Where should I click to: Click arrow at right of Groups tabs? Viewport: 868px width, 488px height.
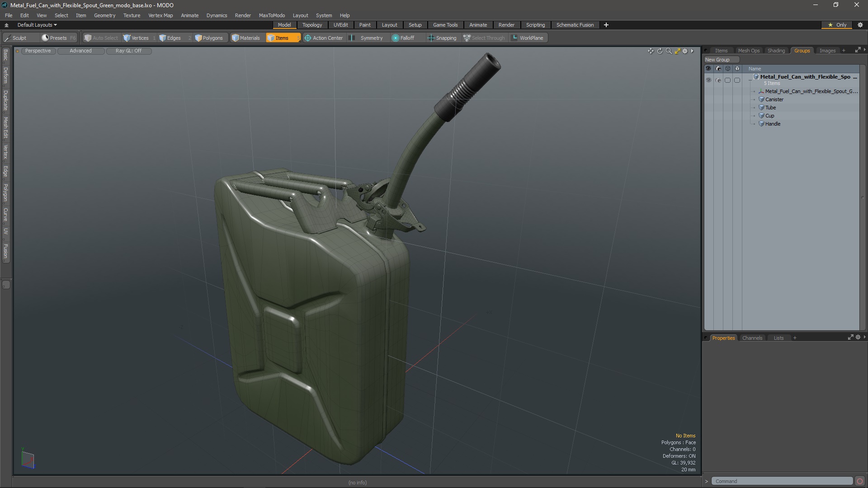(x=864, y=50)
